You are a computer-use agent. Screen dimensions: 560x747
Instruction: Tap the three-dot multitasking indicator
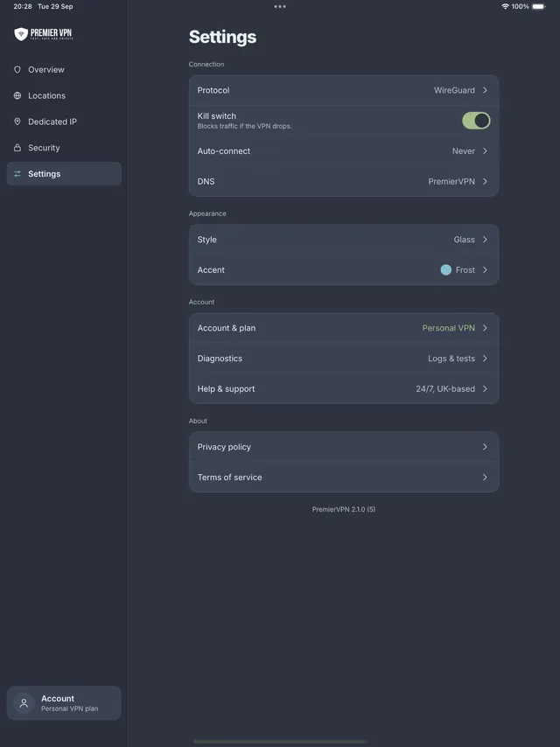click(x=280, y=7)
